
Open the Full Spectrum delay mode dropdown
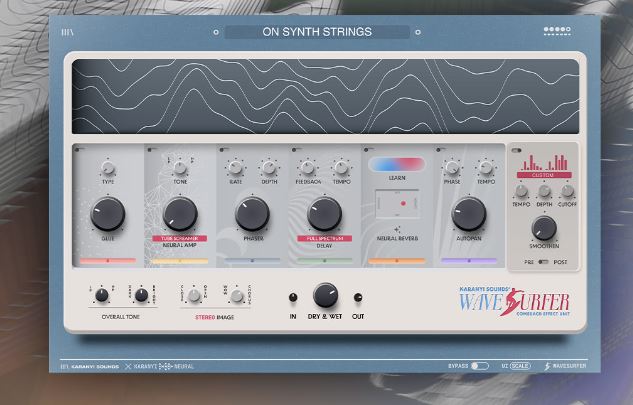[x=325, y=238]
